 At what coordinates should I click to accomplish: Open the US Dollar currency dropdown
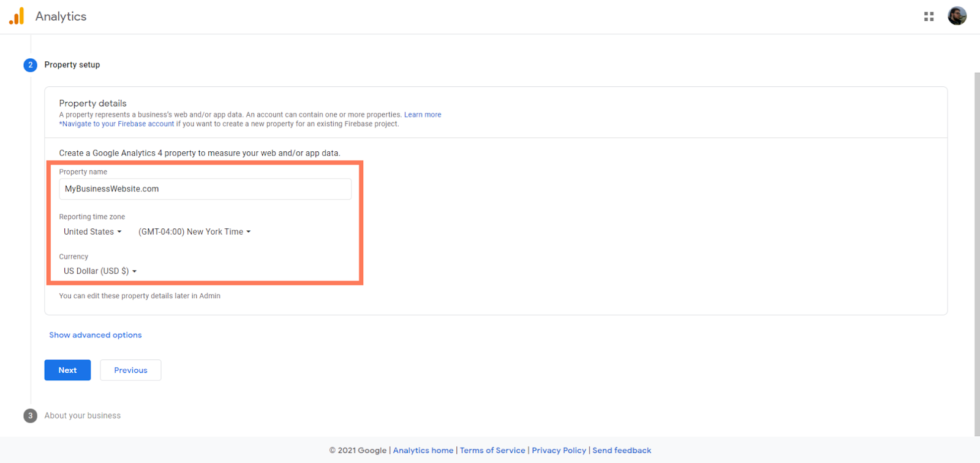(x=100, y=271)
